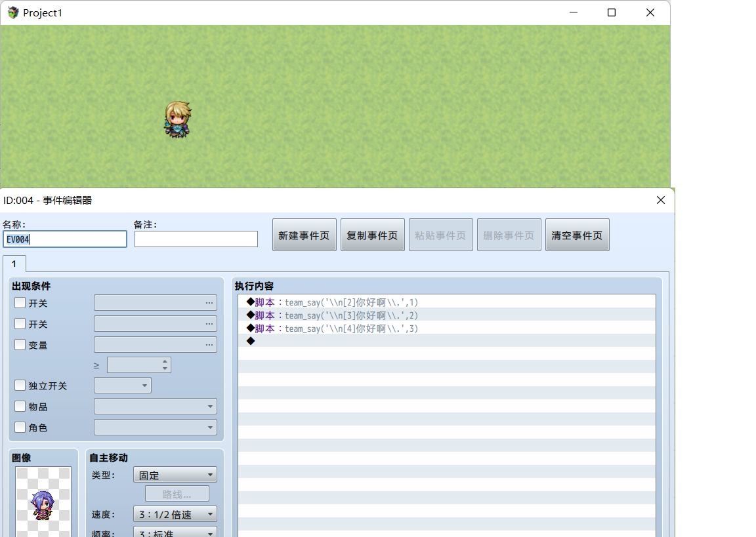Enable the second 开关 condition checkbox
756x537 pixels.
point(20,324)
